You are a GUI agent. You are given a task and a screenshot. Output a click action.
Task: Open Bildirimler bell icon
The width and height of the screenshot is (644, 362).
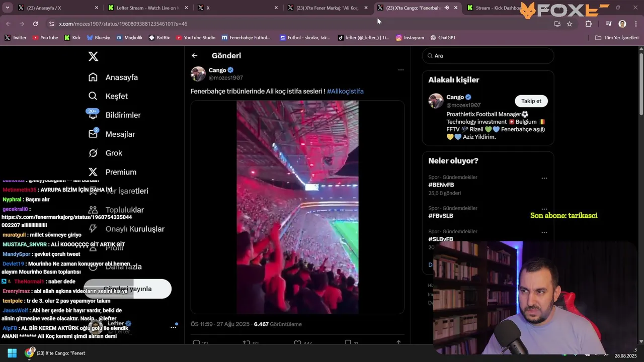click(x=93, y=115)
